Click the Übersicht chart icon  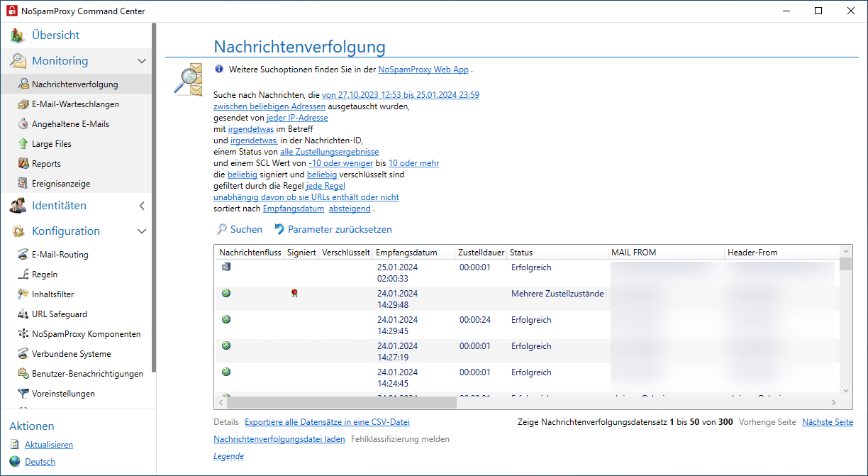[x=17, y=35]
